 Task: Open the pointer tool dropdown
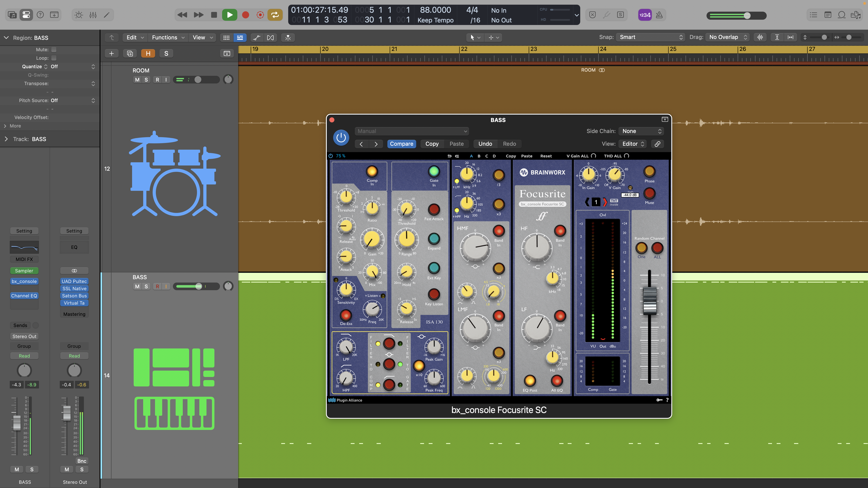pyautogui.click(x=475, y=37)
